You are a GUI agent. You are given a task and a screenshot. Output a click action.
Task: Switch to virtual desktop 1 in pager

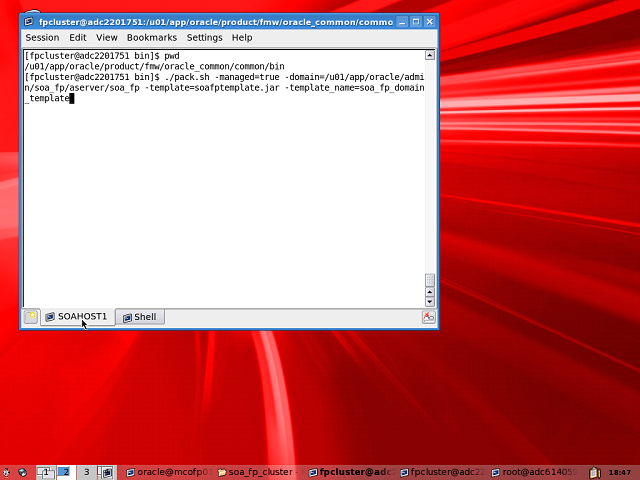[45, 471]
